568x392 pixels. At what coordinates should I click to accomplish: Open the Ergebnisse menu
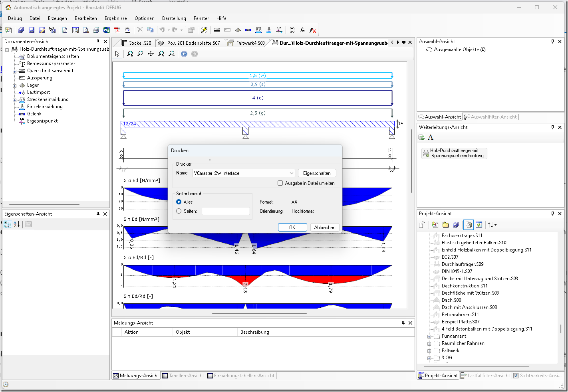[116, 18]
